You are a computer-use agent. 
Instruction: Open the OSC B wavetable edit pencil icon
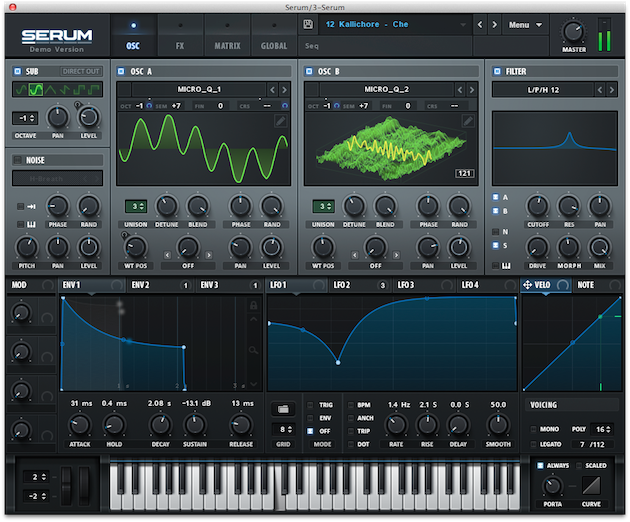pyautogui.click(x=468, y=121)
